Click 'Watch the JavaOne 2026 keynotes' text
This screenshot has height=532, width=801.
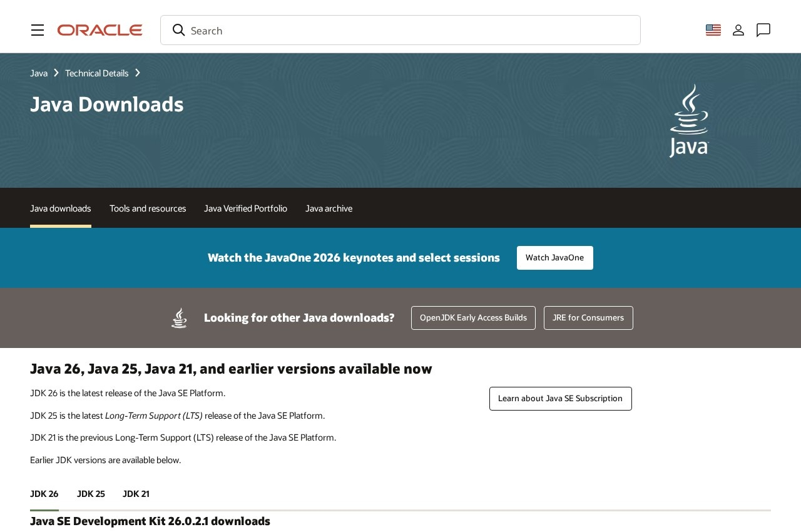[354, 258]
